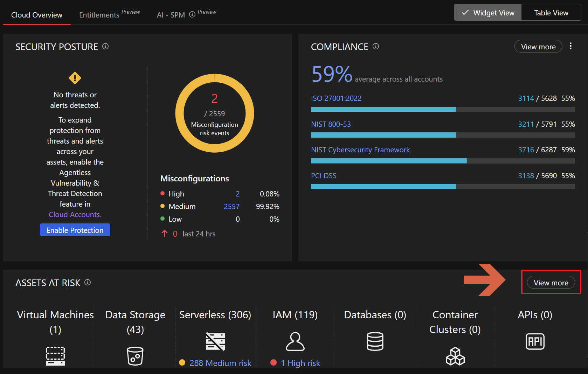Switch to Table View
588x374 pixels.
point(551,13)
